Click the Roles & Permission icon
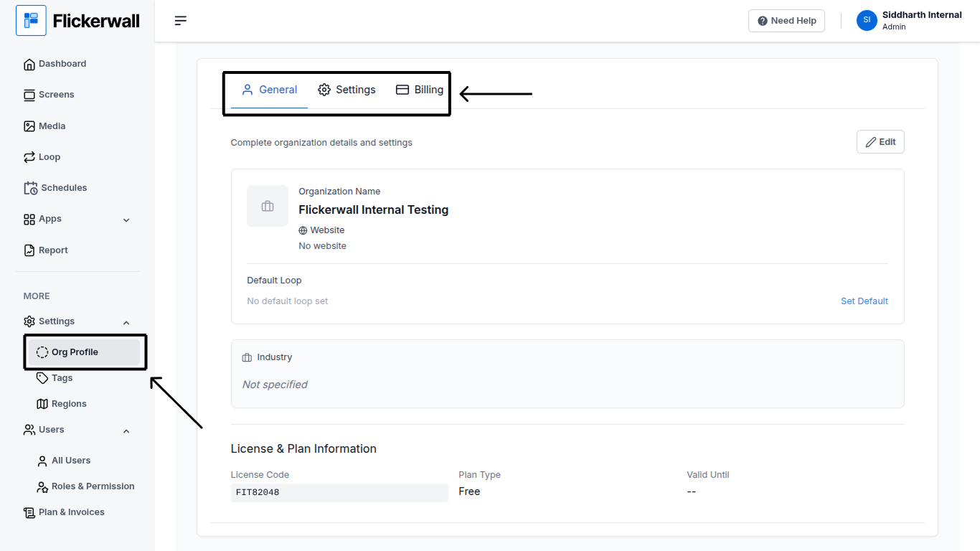 [42, 486]
